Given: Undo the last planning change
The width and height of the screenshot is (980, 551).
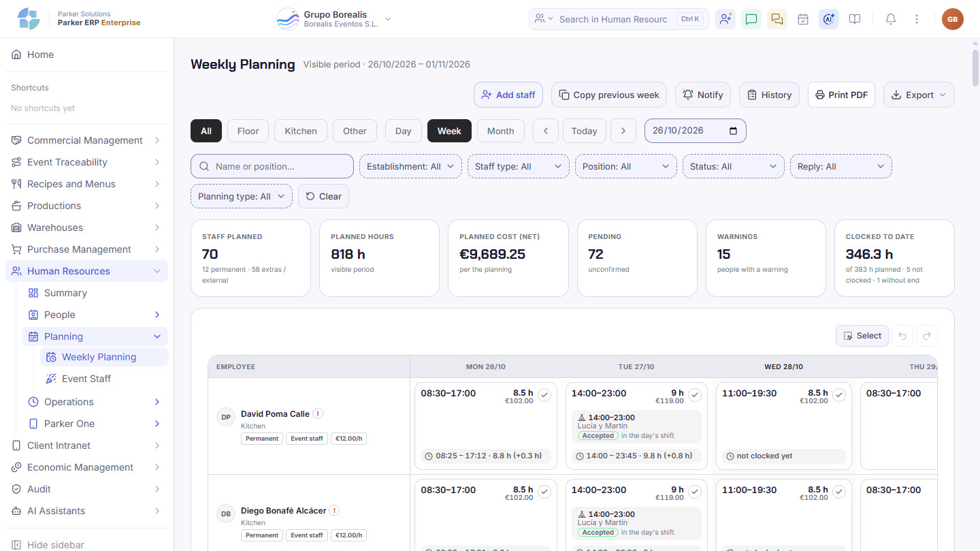Looking at the screenshot, I should [x=903, y=336].
